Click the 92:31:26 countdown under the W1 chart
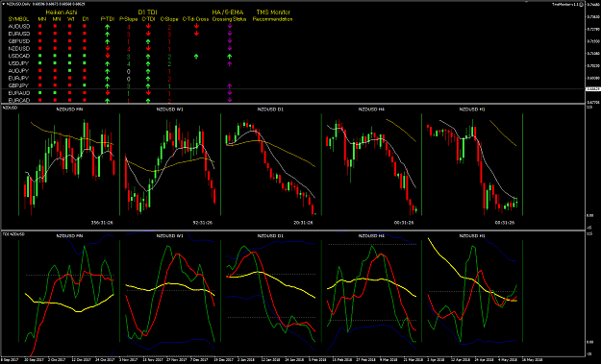 tap(202, 223)
